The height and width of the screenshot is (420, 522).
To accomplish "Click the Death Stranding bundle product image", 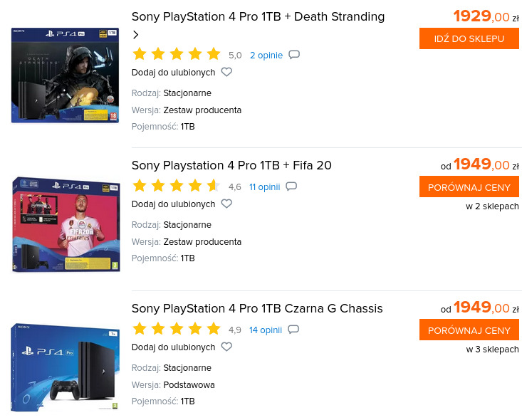I will pos(66,75).
